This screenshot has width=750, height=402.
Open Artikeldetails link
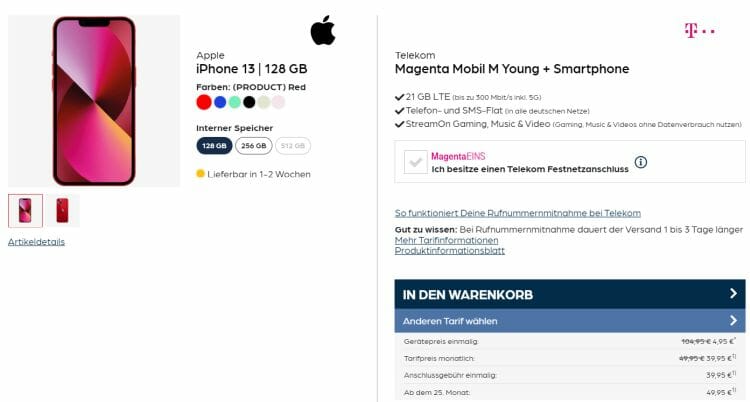[x=37, y=241]
